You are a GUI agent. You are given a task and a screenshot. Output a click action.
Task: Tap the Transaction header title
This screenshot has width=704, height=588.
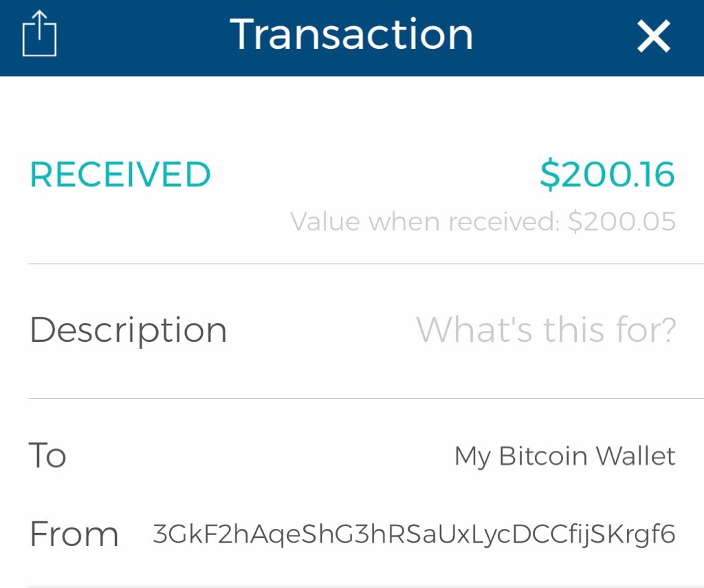pos(351,35)
